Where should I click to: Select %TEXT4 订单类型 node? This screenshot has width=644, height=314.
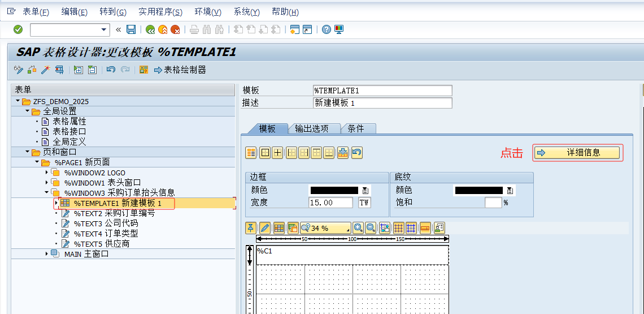106,233
